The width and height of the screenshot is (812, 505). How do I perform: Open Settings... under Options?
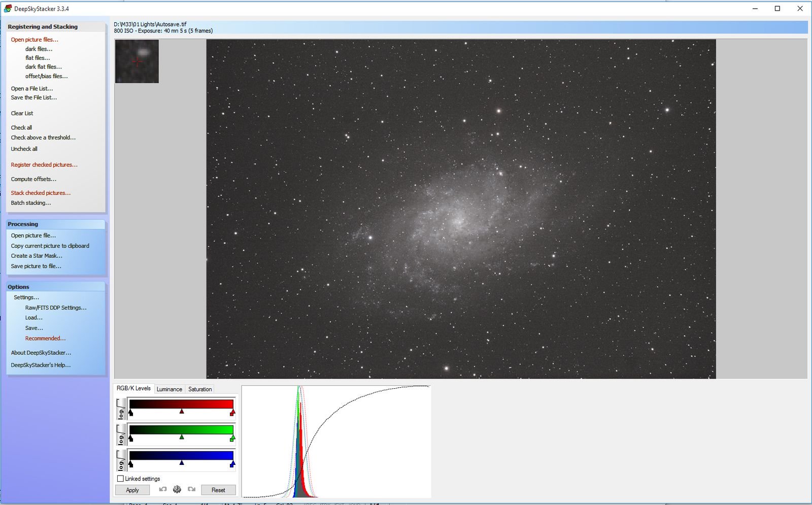[26, 297]
